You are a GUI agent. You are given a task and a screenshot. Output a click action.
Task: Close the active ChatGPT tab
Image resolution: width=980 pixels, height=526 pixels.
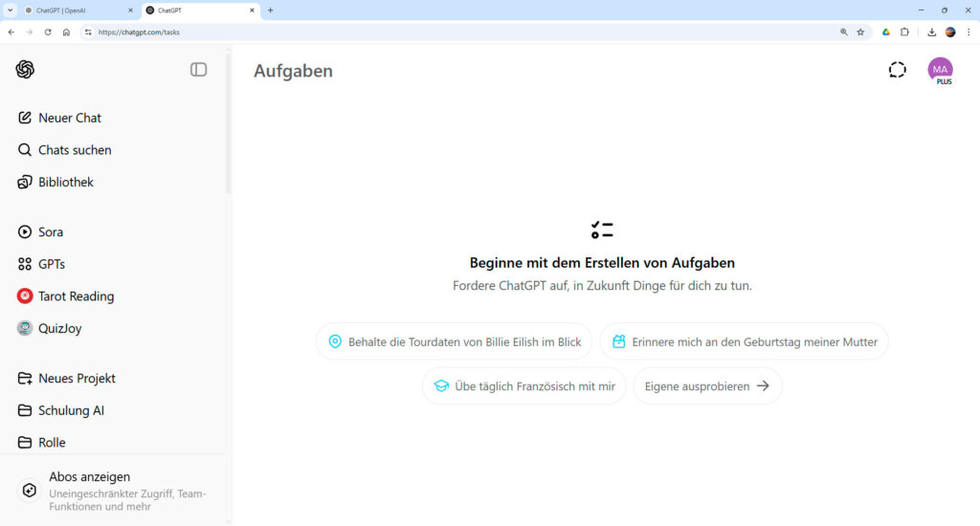click(252, 11)
